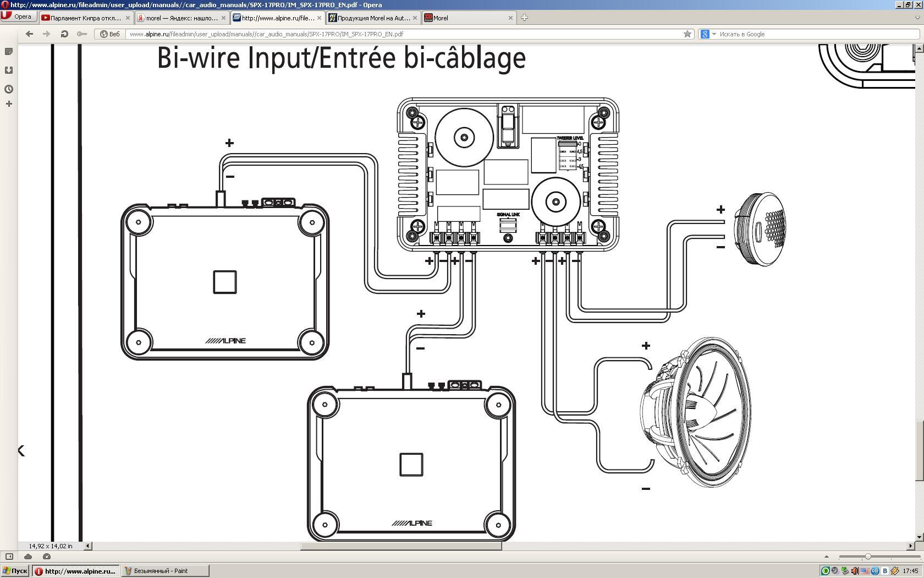Image resolution: width=924 pixels, height=578 pixels.
Task: Open the History panel clock icon
Action: coord(9,89)
